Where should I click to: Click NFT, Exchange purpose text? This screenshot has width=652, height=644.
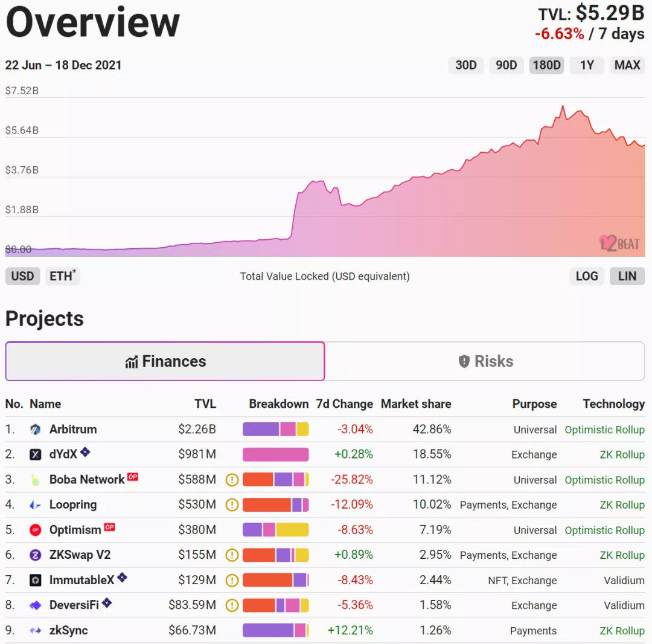click(522, 581)
